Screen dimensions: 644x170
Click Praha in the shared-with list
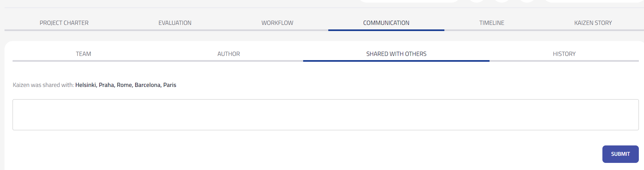[106, 85]
